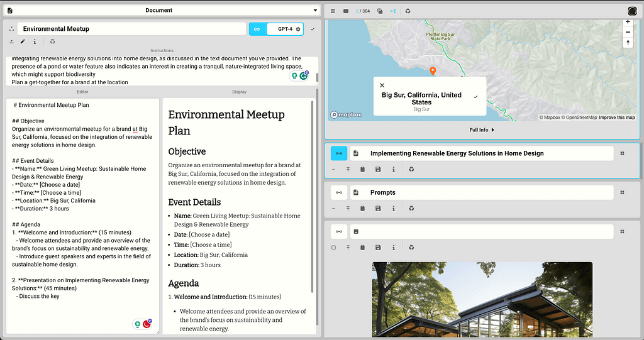644x340 pixels.
Task: Toggle the square box icon on image card
Action: click(x=333, y=247)
